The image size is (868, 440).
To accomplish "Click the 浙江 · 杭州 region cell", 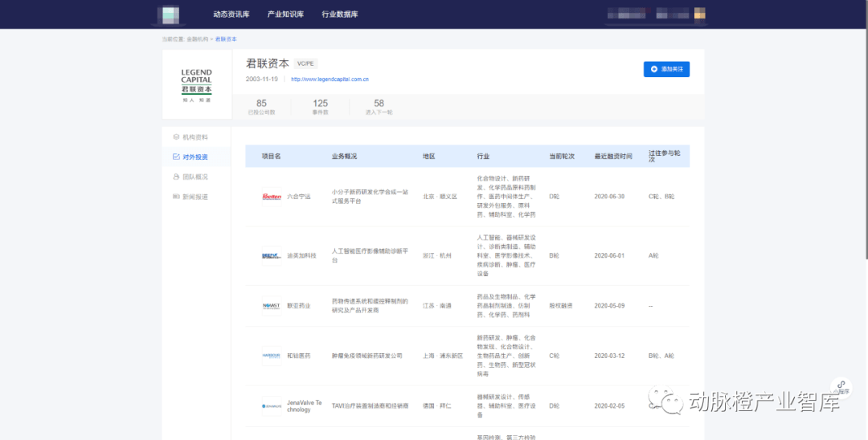I will click(436, 256).
